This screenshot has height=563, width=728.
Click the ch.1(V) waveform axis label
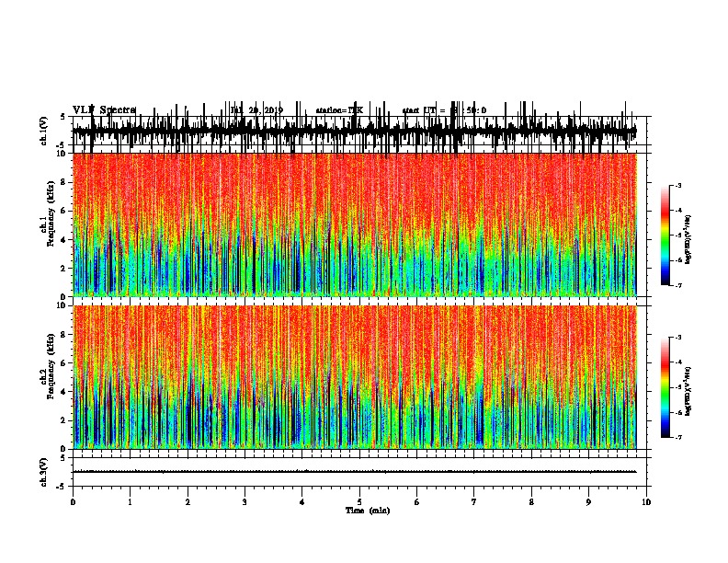44,131
